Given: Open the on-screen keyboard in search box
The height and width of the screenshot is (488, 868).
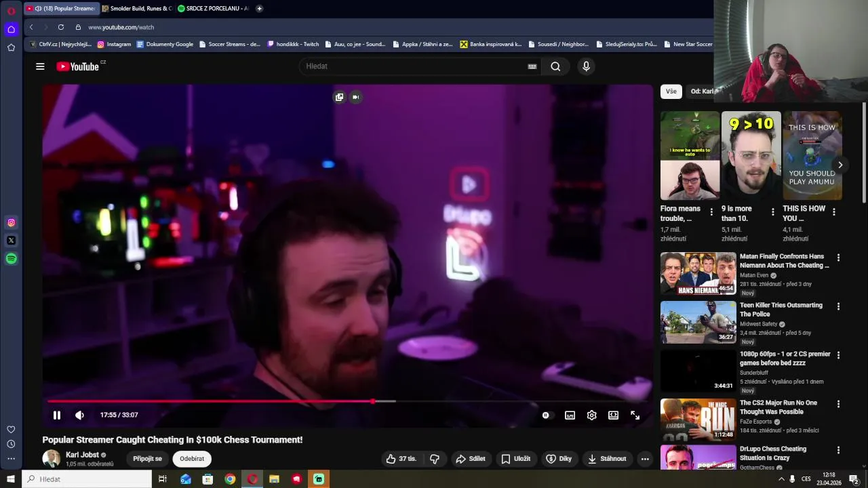Looking at the screenshot, I should click(532, 66).
